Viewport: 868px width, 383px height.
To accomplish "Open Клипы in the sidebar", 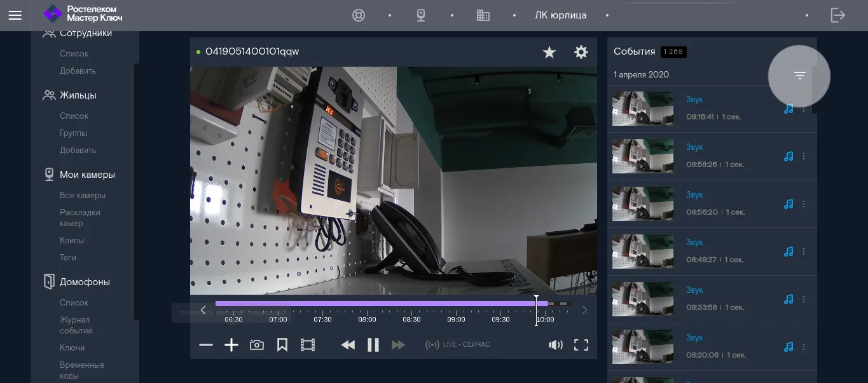I will 72,241.
